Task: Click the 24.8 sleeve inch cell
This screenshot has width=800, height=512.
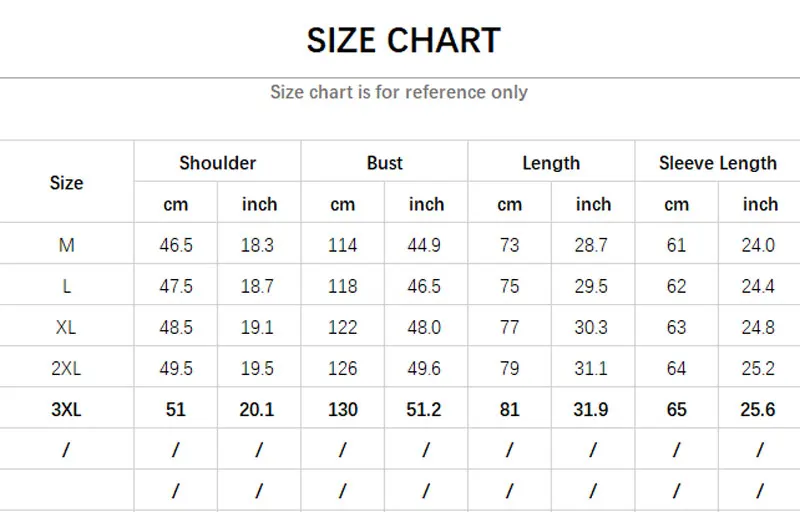Action: [x=758, y=327]
